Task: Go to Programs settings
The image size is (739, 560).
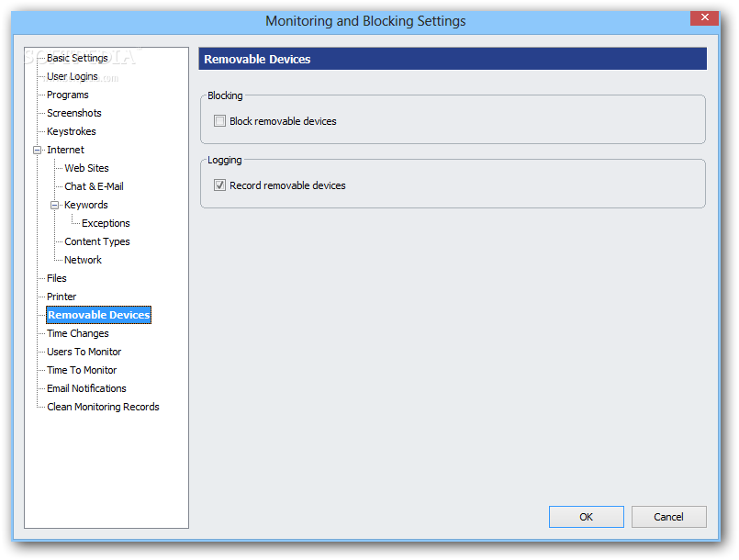Action: coord(67,95)
